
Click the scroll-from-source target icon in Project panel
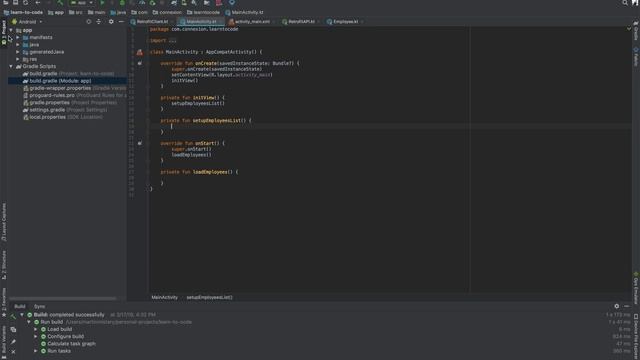pyautogui.click(x=89, y=22)
